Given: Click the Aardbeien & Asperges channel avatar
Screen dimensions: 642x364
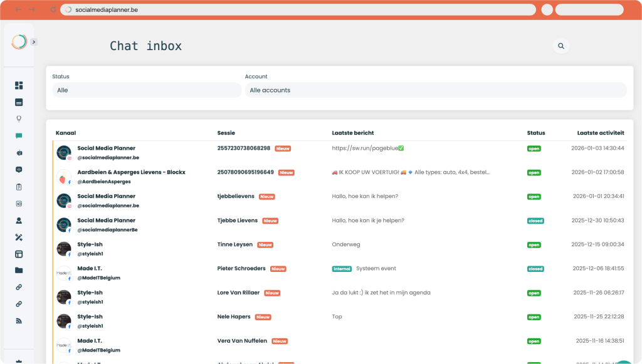Looking at the screenshot, I should coord(64,177).
